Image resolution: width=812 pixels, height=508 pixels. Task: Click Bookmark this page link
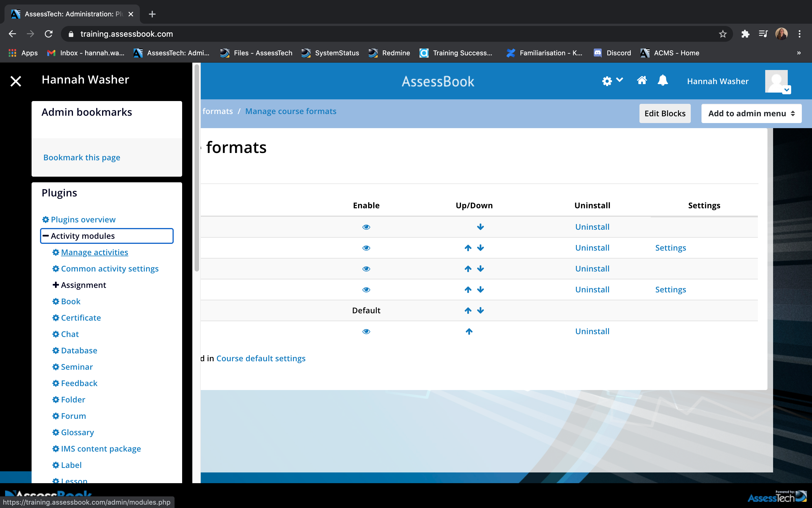[x=81, y=157]
